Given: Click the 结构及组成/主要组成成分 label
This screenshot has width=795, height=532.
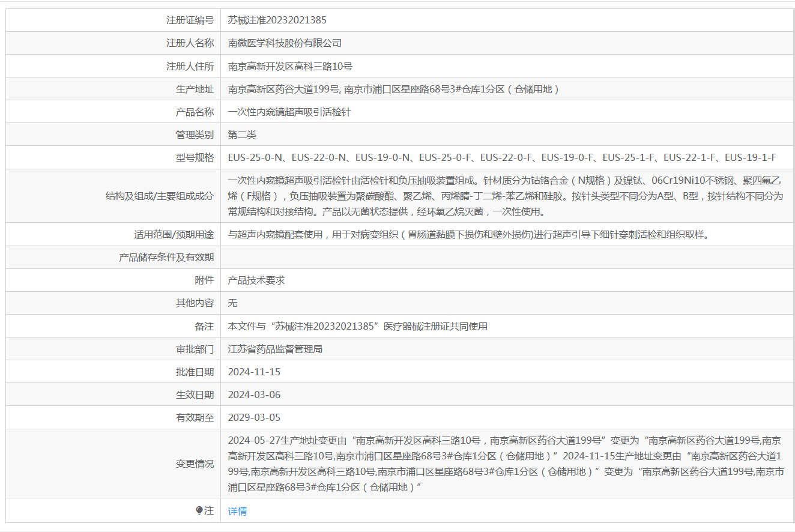Looking at the screenshot, I should [159, 196].
